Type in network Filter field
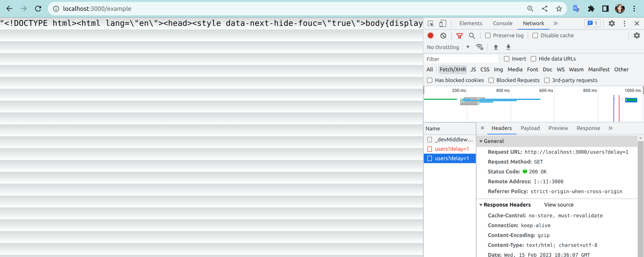644x257 pixels. (461, 59)
